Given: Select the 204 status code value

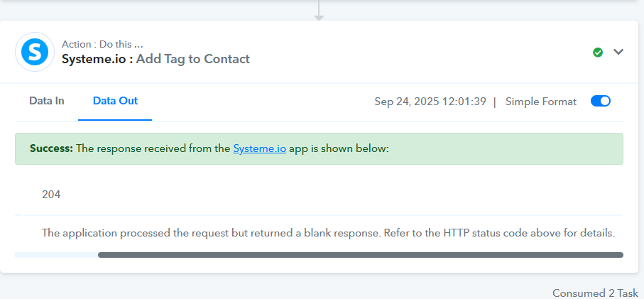Looking at the screenshot, I should 51,195.
